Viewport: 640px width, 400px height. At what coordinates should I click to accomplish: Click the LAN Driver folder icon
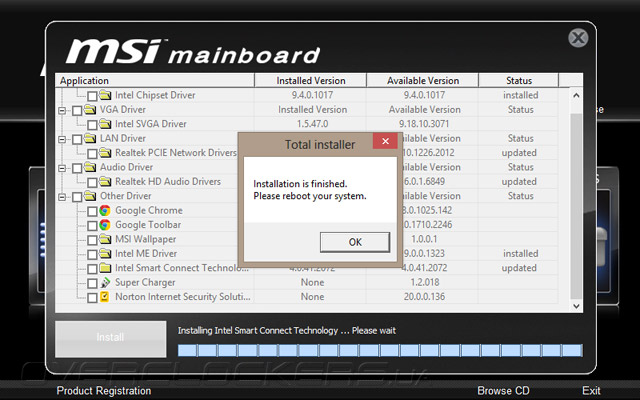[x=90, y=138]
